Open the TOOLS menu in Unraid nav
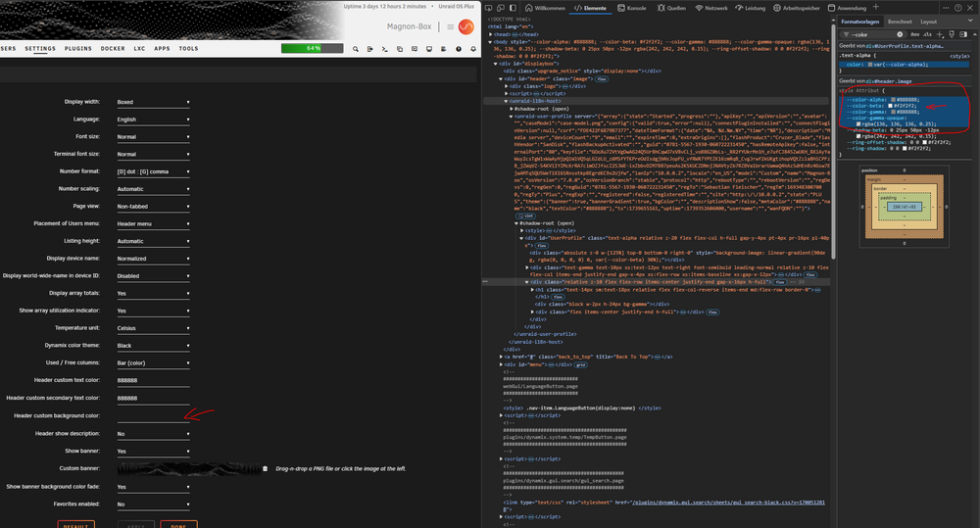This screenshot has width=980, height=528. click(188, 49)
